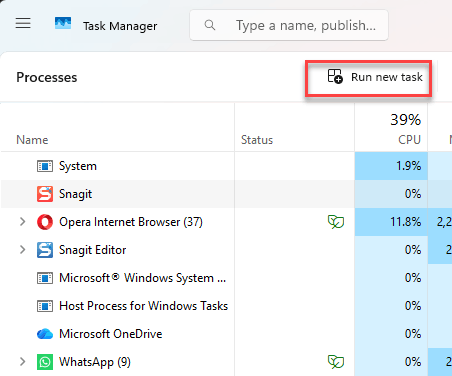The height and width of the screenshot is (376, 452).
Task: Click the search magnifier icon
Action: [x=210, y=25]
